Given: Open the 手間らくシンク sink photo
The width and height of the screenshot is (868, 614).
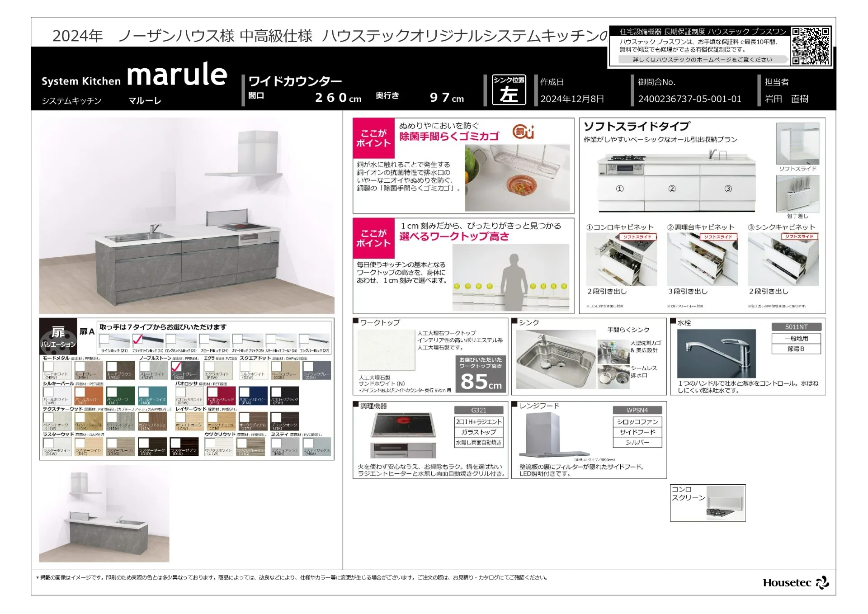Looking at the screenshot, I should [x=556, y=359].
